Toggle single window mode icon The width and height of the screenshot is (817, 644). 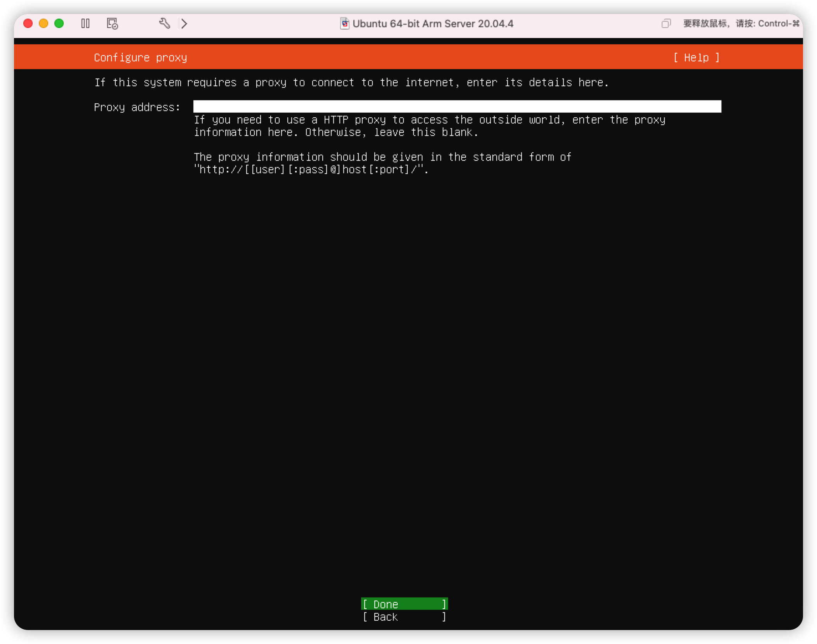[666, 24]
